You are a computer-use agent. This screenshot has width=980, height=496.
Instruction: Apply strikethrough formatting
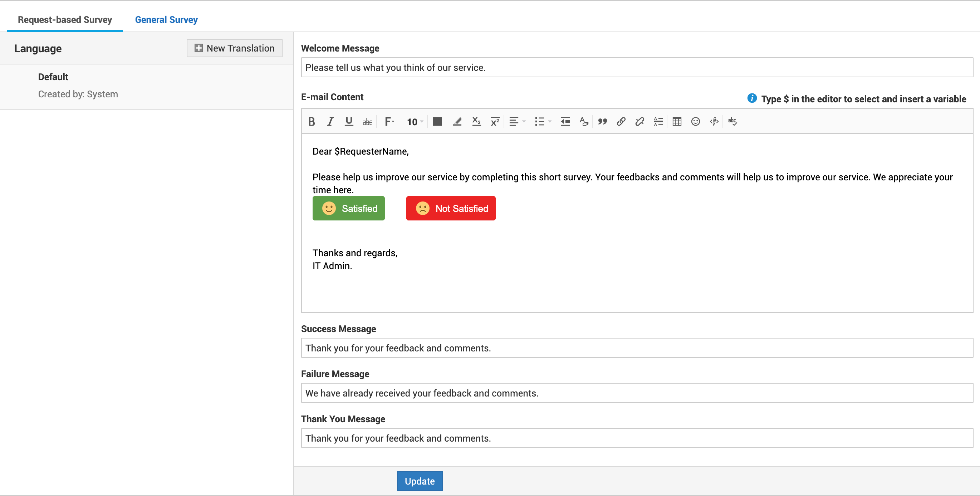pos(368,121)
